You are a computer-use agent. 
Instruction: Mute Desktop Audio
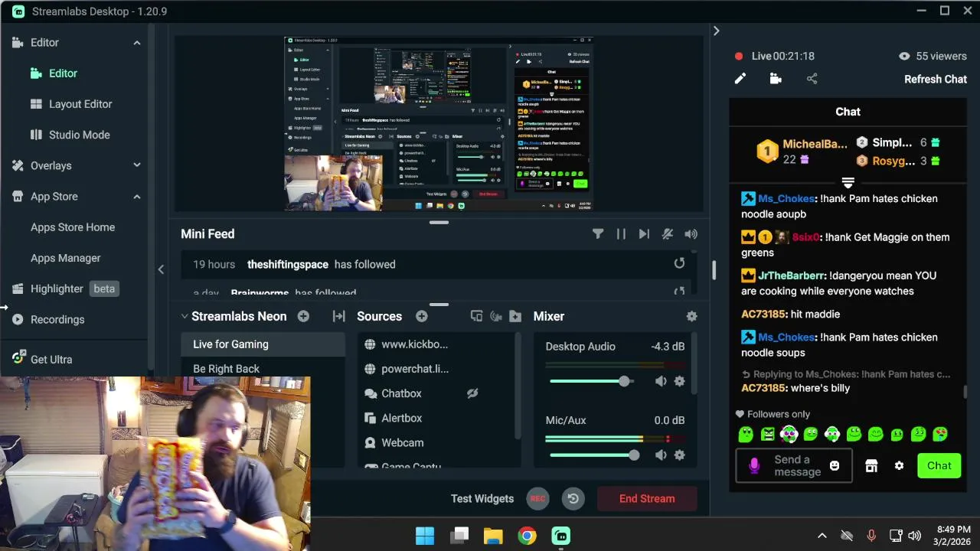point(661,381)
